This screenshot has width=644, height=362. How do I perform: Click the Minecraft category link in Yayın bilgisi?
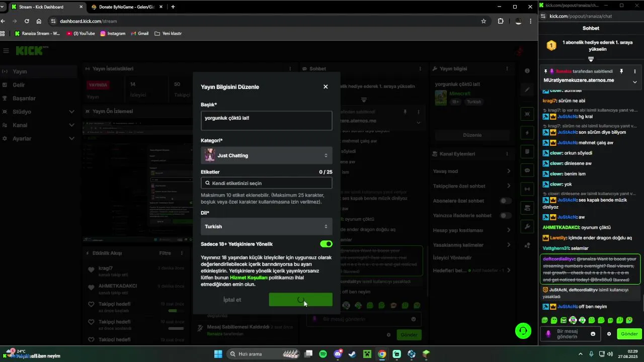tap(459, 94)
